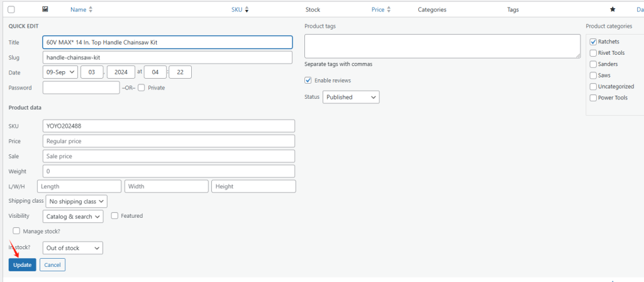Click the Weight field
644x282 pixels.
click(169, 171)
